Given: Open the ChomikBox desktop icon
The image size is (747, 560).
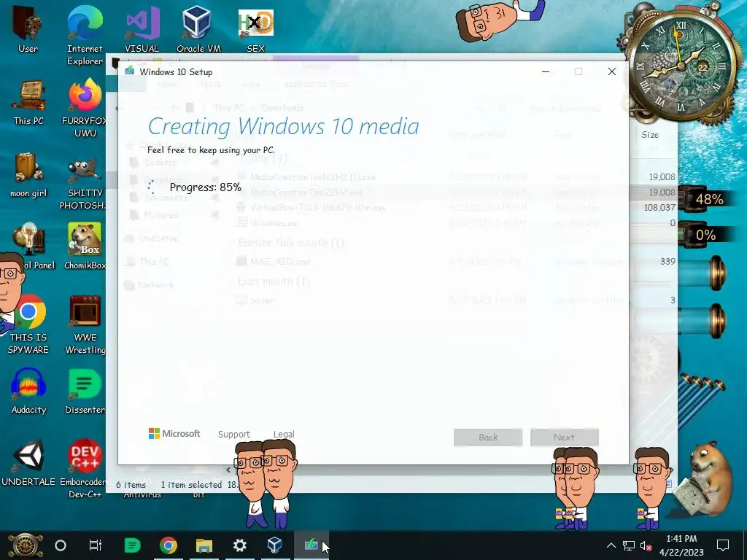Looking at the screenshot, I should 85,246.
